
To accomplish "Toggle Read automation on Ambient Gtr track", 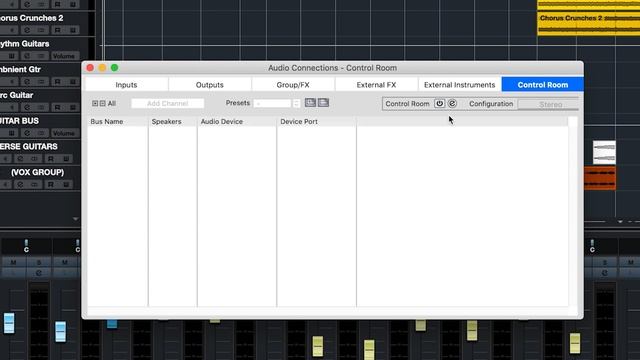I will pyautogui.click(x=58, y=82).
